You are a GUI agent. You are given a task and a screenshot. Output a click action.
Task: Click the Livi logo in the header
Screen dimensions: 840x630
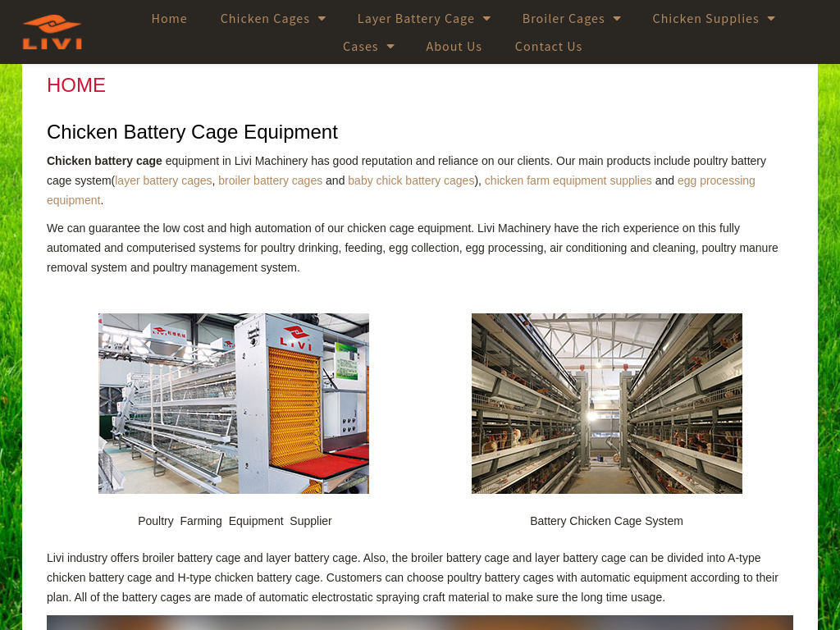52,32
